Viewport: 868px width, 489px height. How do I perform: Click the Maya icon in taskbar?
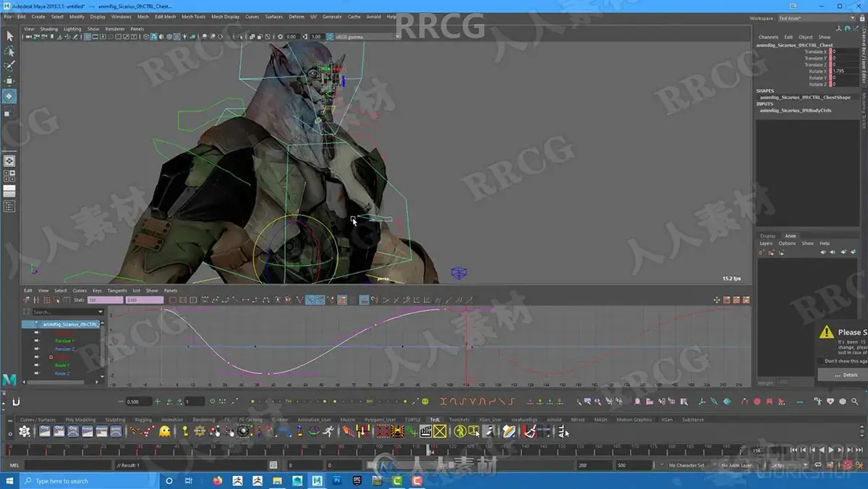tap(317, 480)
